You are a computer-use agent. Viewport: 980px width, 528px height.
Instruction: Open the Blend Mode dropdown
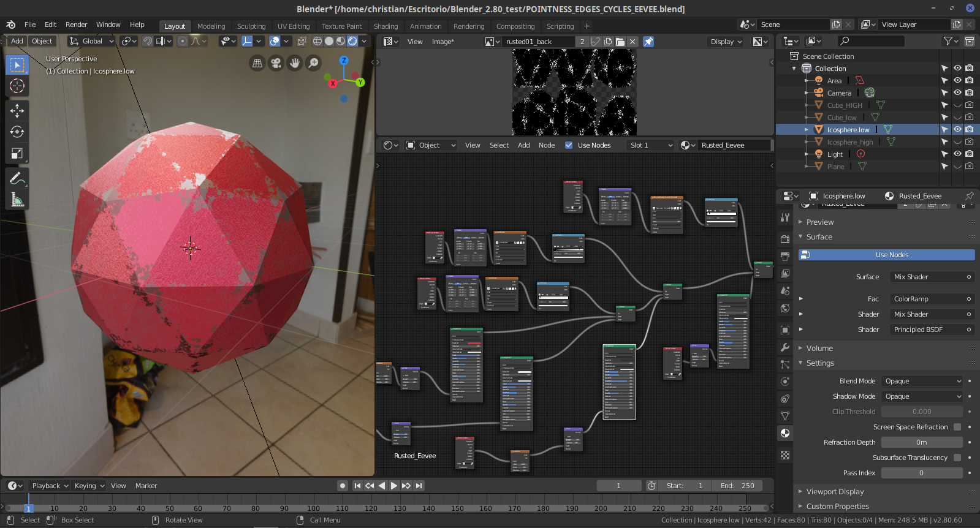coord(922,381)
